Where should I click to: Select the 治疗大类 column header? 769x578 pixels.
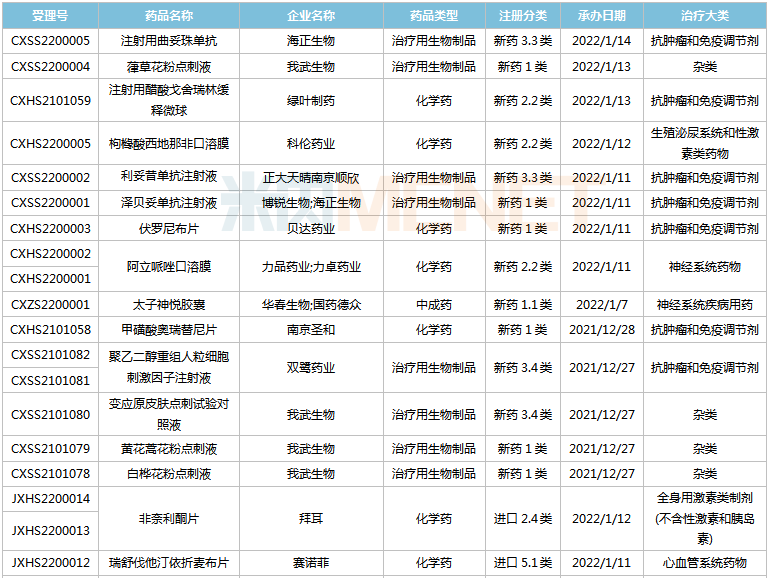point(704,17)
